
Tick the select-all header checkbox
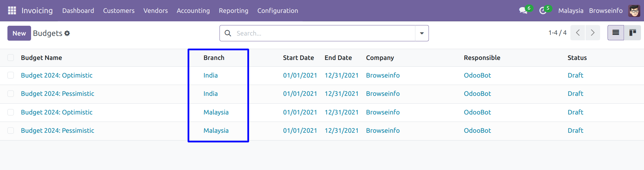(x=11, y=58)
